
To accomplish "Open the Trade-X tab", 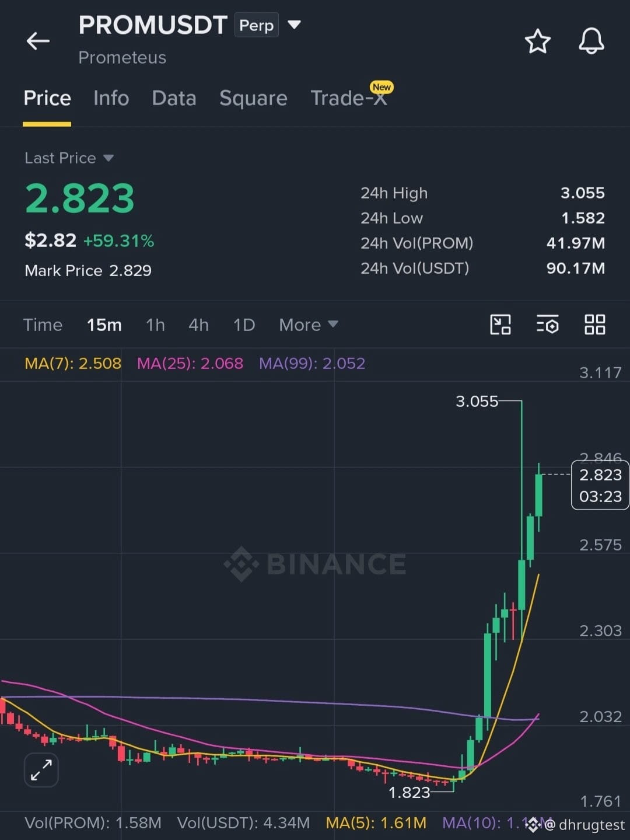I will [349, 98].
